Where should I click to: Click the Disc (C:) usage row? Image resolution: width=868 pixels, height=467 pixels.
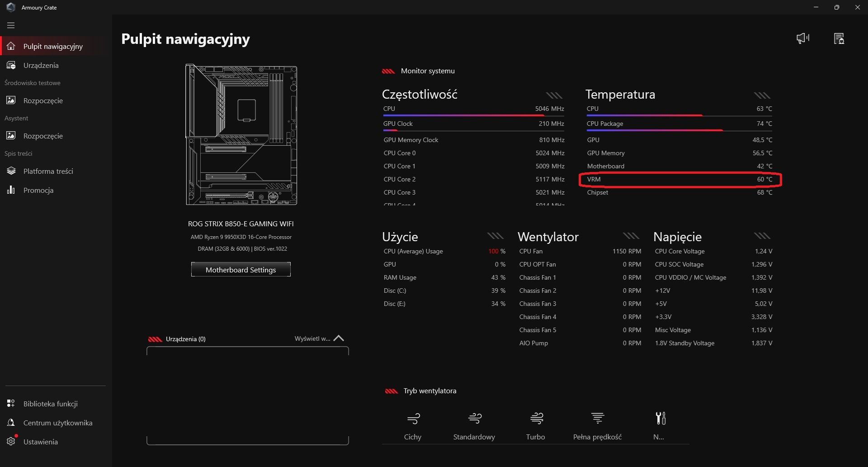(444, 291)
